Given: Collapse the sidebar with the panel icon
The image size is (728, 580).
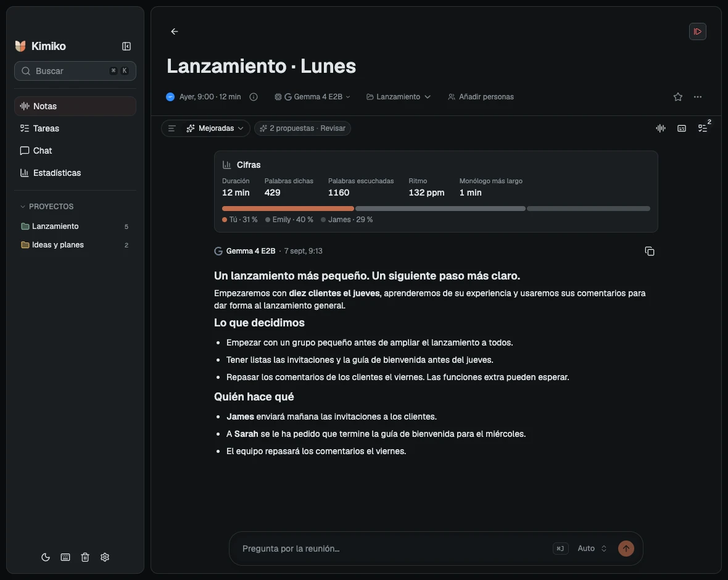Looking at the screenshot, I should (126, 46).
